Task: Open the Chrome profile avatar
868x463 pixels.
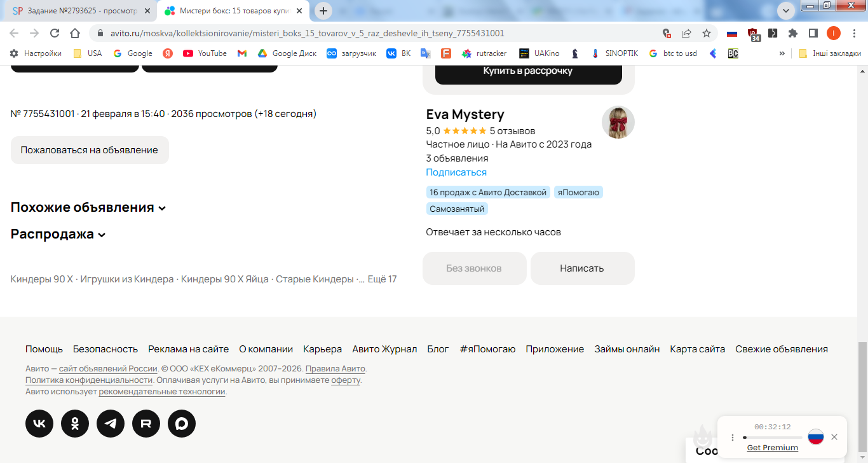Action: coord(834,33)
